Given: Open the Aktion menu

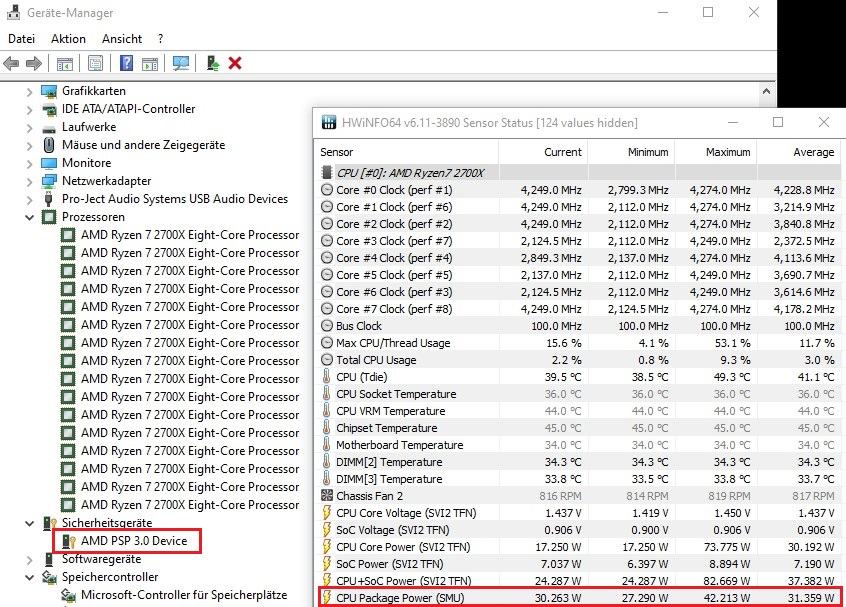Looking at the screenshot, I should (69, 39).
